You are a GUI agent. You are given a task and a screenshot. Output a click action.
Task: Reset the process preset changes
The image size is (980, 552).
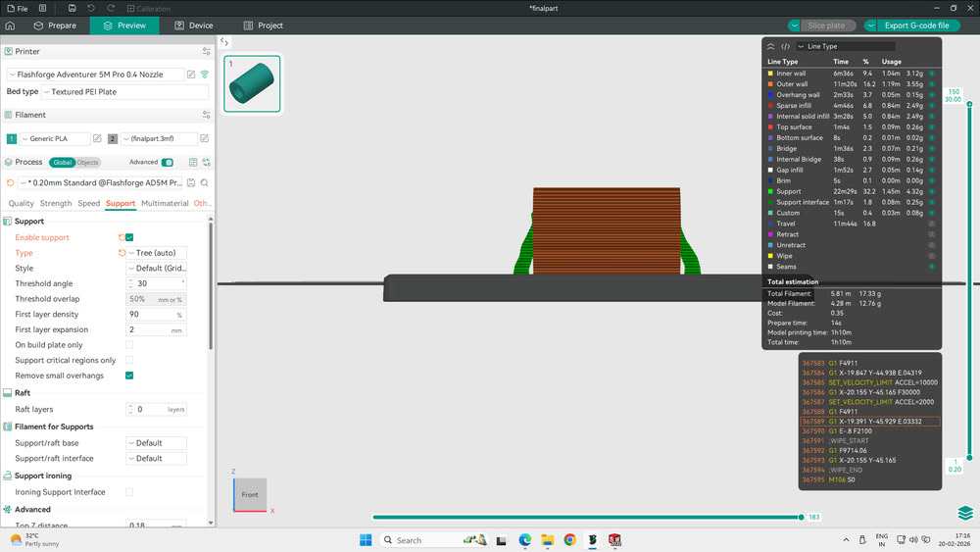click(10, 182)
